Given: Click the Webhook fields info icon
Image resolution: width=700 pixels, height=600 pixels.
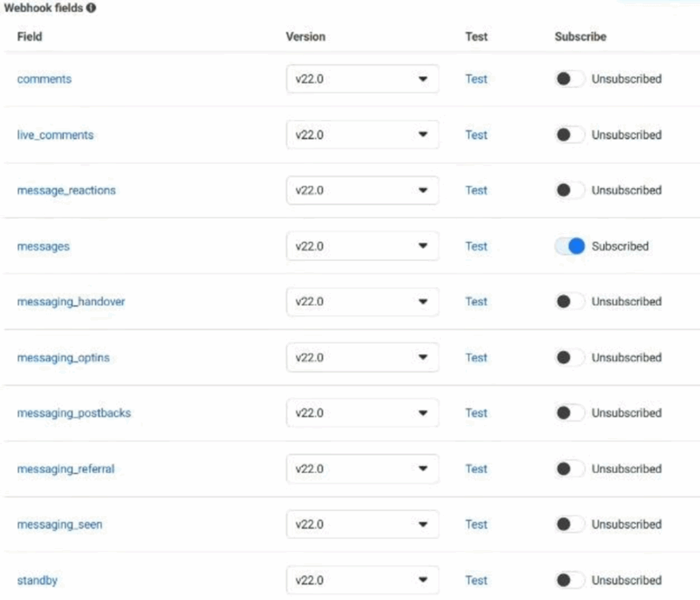Looking at the screenshot, I should click(x=92, y=9).
